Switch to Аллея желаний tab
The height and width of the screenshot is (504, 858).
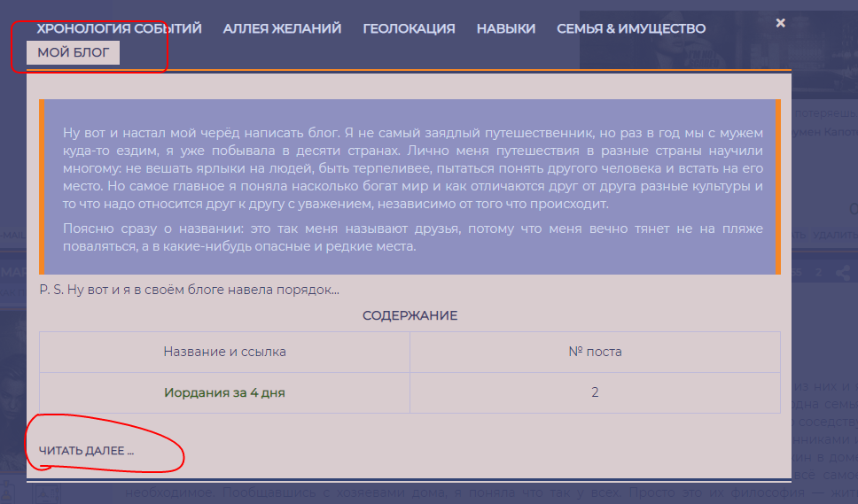[x=282, y=28]
